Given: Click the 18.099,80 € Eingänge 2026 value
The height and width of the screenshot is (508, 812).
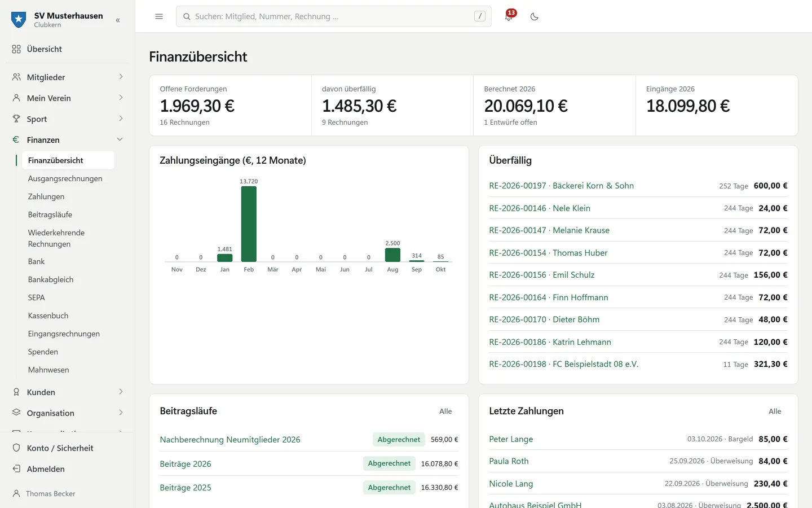Looking at the screenshot, I should click(x=688, y=106).
